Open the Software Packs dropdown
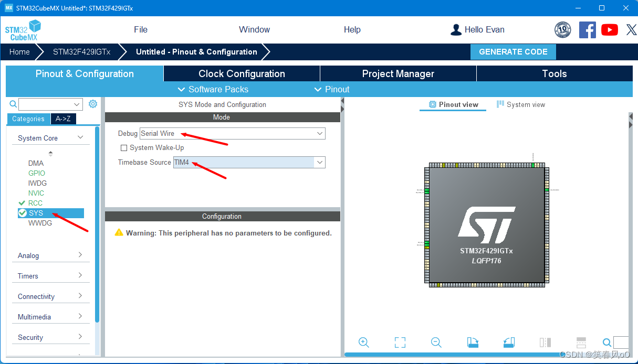Screen dimensions: 638x364 (x=213, y=89)
